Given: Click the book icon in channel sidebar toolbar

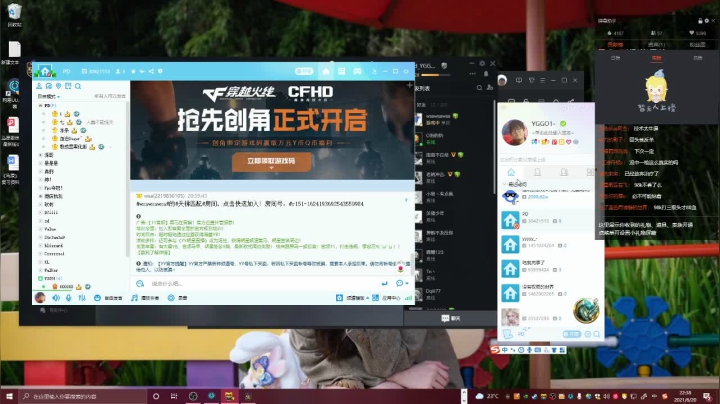Looking at the screenshot, I should [68, 86].
